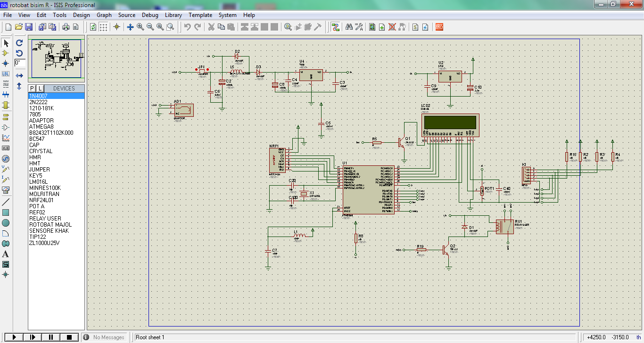
Task: Click ARES netlist transfer icon
Action: point(439,27)
